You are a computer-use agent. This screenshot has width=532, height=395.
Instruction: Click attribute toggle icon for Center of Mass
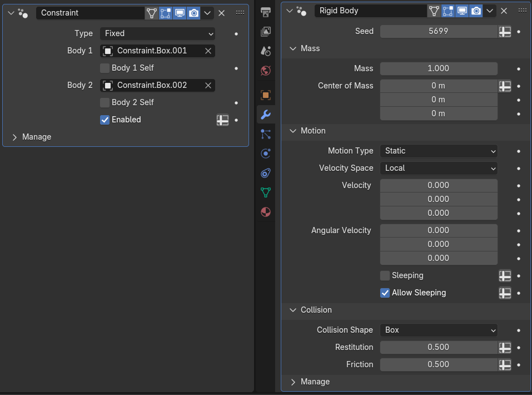(x=505, y=86)
